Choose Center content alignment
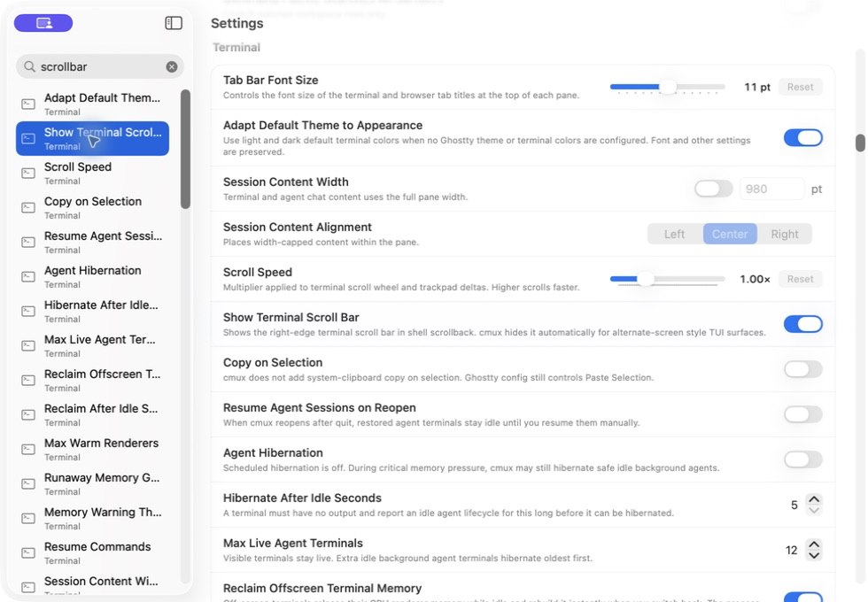868x602 pixels. pos(730,234)
